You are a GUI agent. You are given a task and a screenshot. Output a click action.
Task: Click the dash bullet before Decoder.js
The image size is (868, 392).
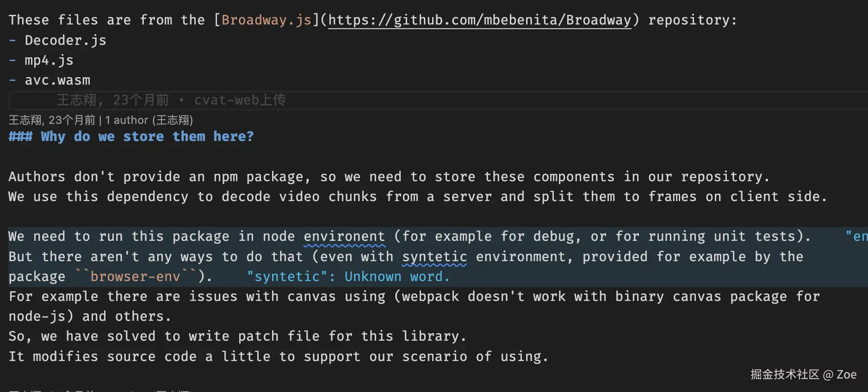(x=12, y=40)
